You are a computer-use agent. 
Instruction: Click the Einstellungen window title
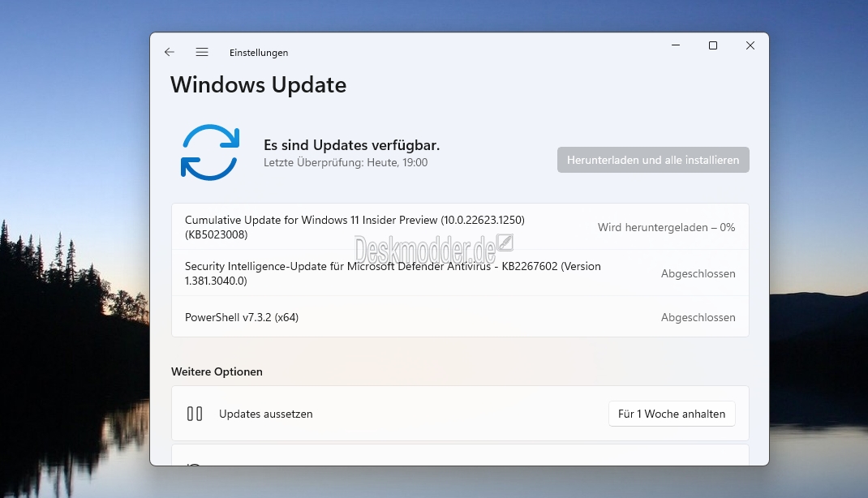(x=259, y=53)
